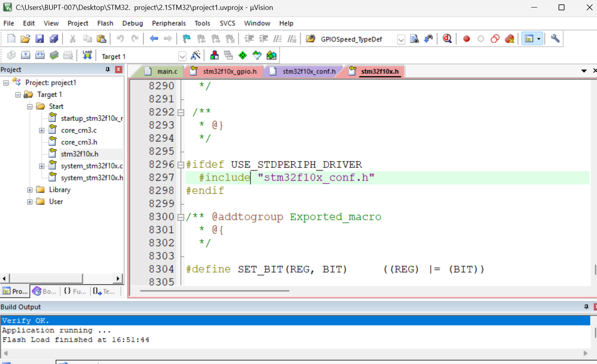Select core_cm3.h in the project tree
This screenshot has width=597, height=364.
[79, 142]
